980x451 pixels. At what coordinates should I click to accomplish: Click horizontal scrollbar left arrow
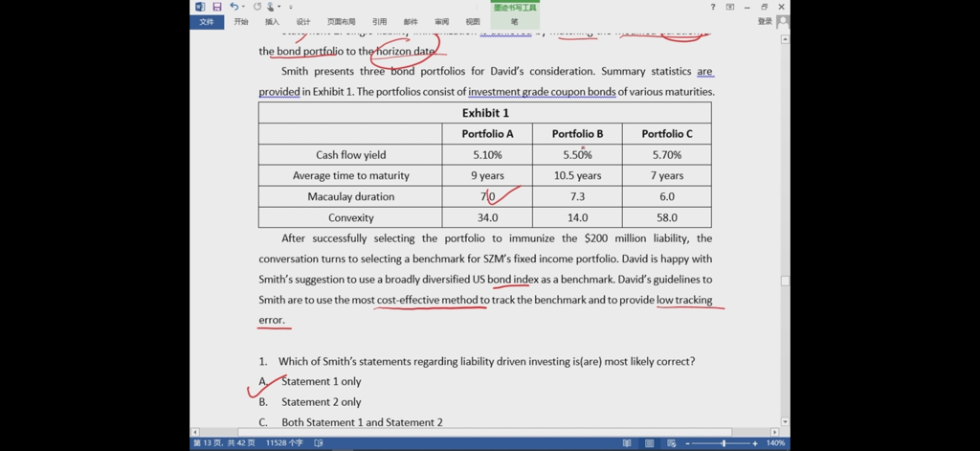tap(194, 432)
